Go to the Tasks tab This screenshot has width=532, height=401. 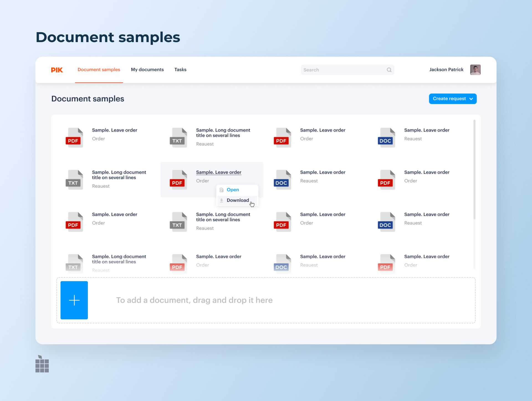180,70
